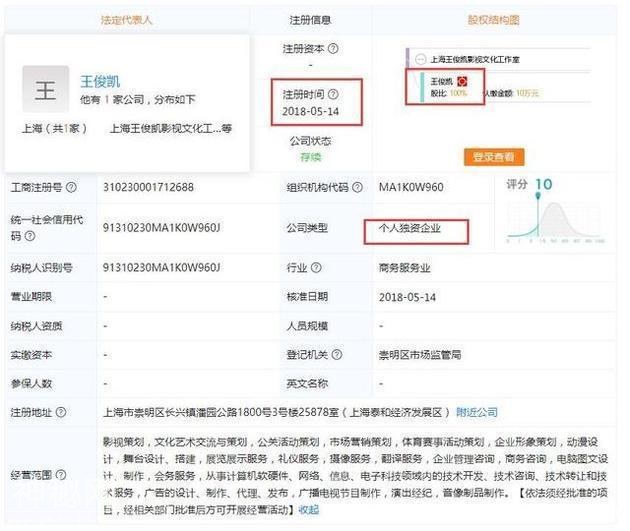The width and height of the screenshot is (630, 531).
Task: Select 核准日期 value 2018-05-14
Action: point(407,297)
